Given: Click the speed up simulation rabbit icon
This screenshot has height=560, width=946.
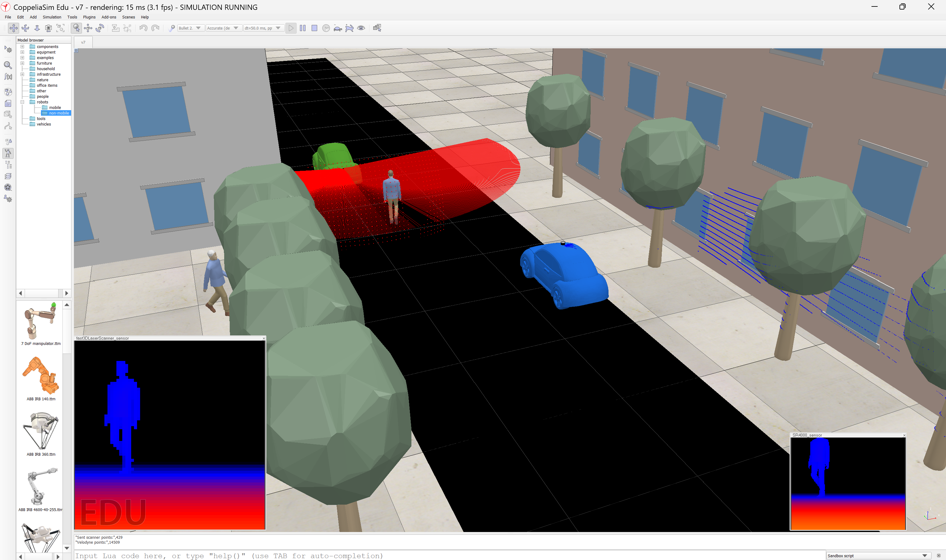Looking at the screenshot, I should (x=349, y=28).
